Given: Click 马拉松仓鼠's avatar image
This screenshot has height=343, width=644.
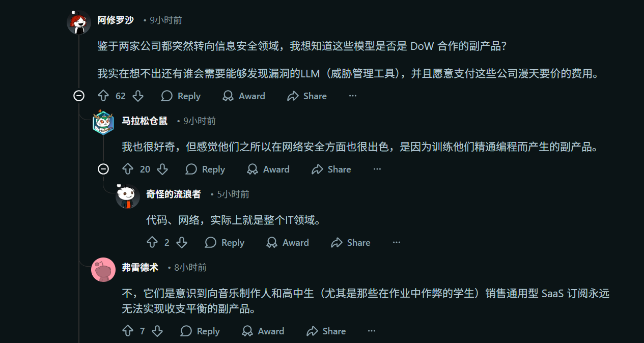Looking at the screenshot, I should (x=103, y=123).
